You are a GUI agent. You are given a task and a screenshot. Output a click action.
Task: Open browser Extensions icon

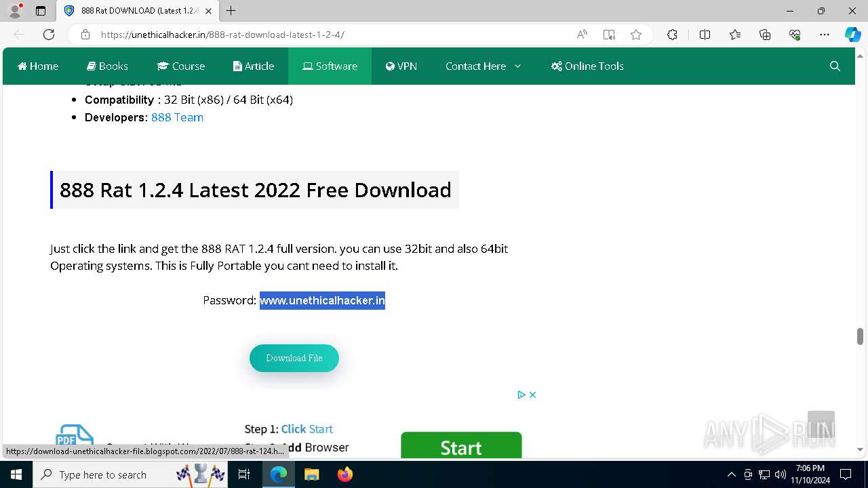tap(672, 35)
